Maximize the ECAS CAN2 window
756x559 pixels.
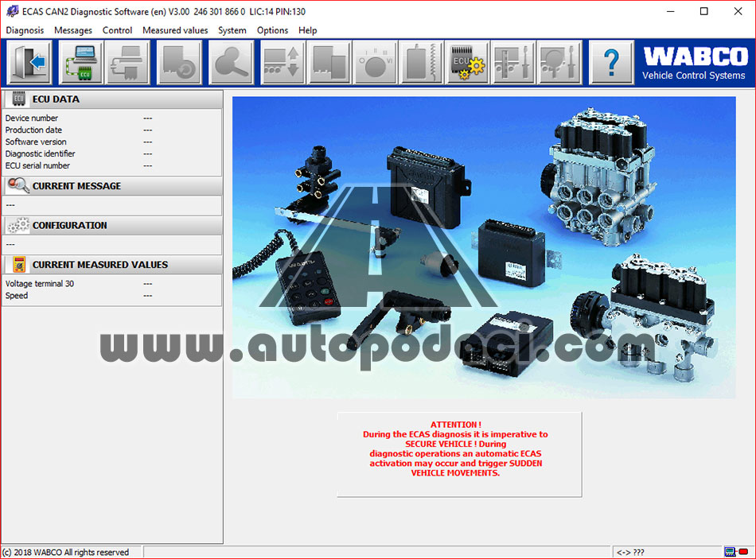704,11
